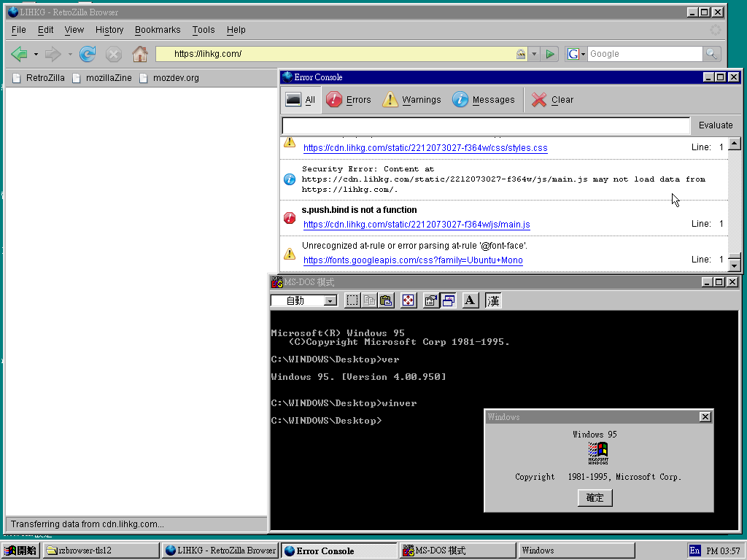Screen dimensions: 747x560
Task: Click the 開始 Start button
Action: point(21,551)
